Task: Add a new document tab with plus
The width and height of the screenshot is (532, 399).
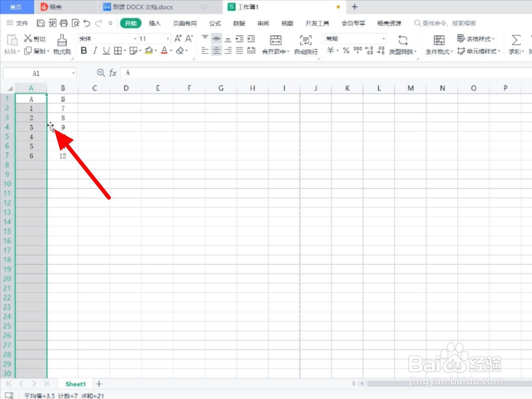Action: click(x=354, y=7)
